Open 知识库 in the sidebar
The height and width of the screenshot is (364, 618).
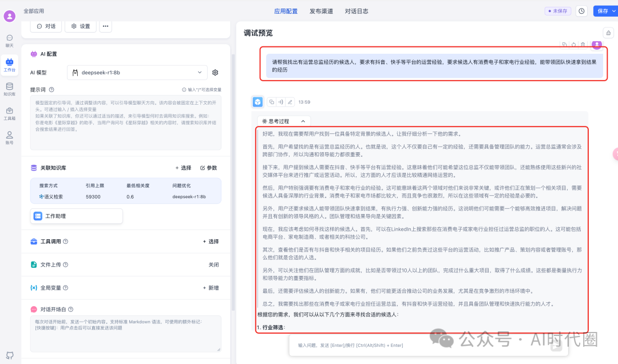coord(10,89)
